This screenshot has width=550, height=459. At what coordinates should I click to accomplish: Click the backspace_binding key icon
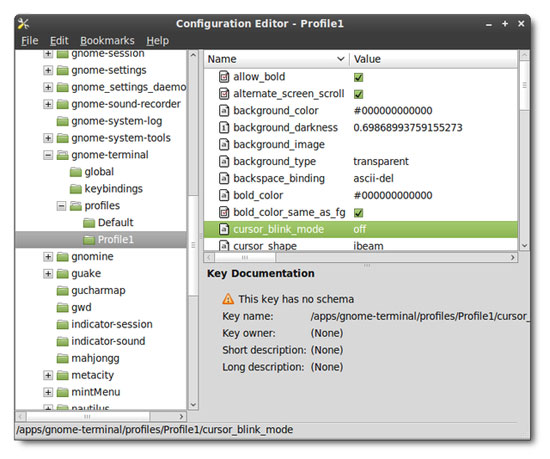click(224, 178)
